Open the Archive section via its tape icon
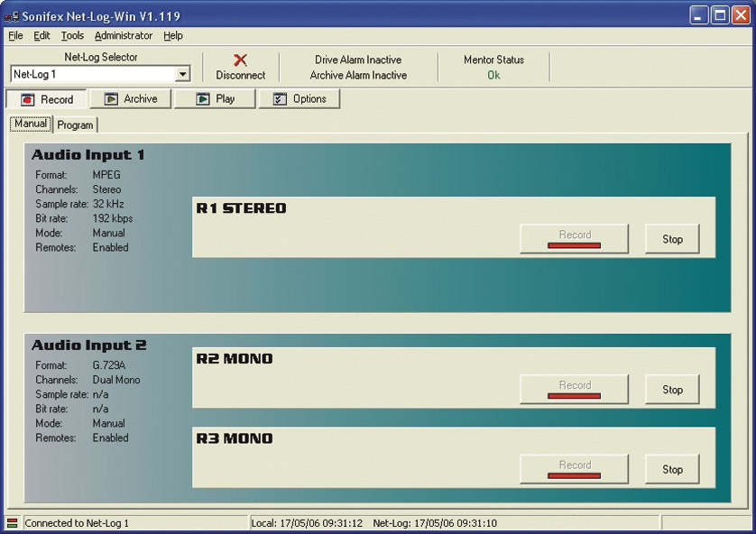This screenshot has height=534, width=756. (x=110, y=99)
